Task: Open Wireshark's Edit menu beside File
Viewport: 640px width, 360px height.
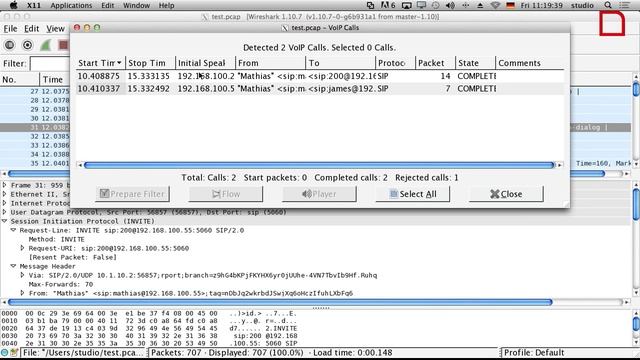Action: (31, 29)
